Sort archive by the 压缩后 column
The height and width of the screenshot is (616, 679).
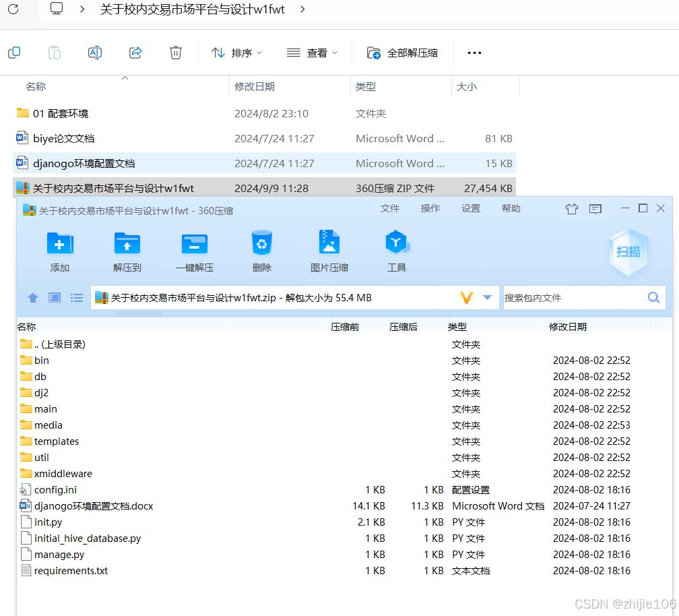tap(403, 327)
